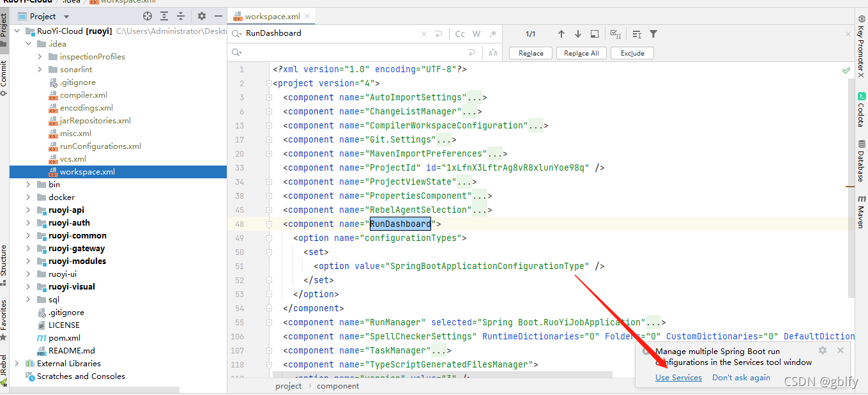Open replace history magnifier in replace field
Viewport: 868px width, 395px height.
point(237,52)
